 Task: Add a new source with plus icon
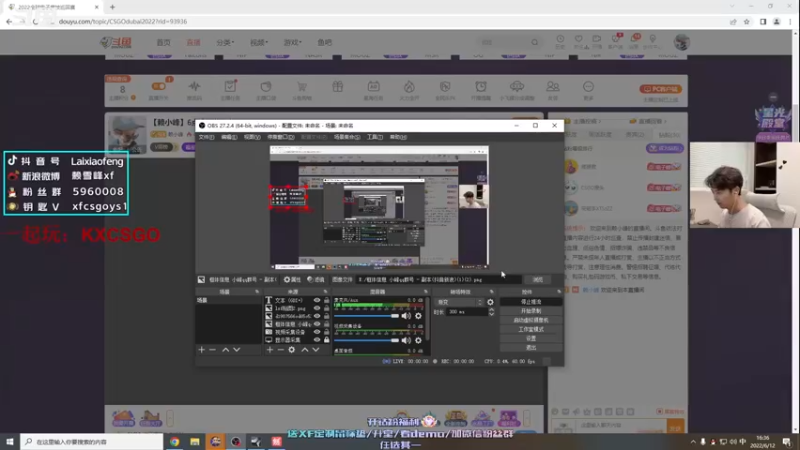[x=270, y=350]
